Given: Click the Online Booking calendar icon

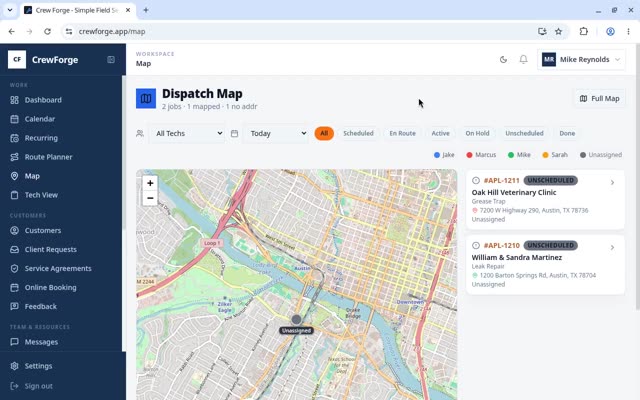Looking at the screenshot, I should [14, 287].
